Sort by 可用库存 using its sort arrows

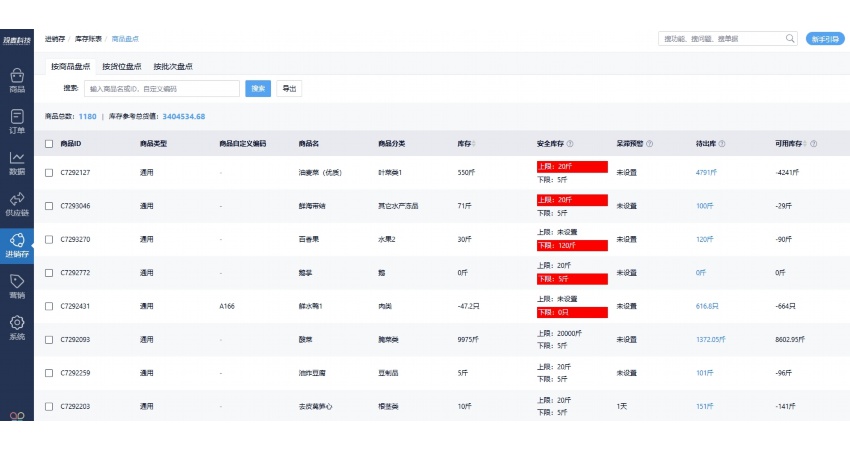tap(807, 144)
